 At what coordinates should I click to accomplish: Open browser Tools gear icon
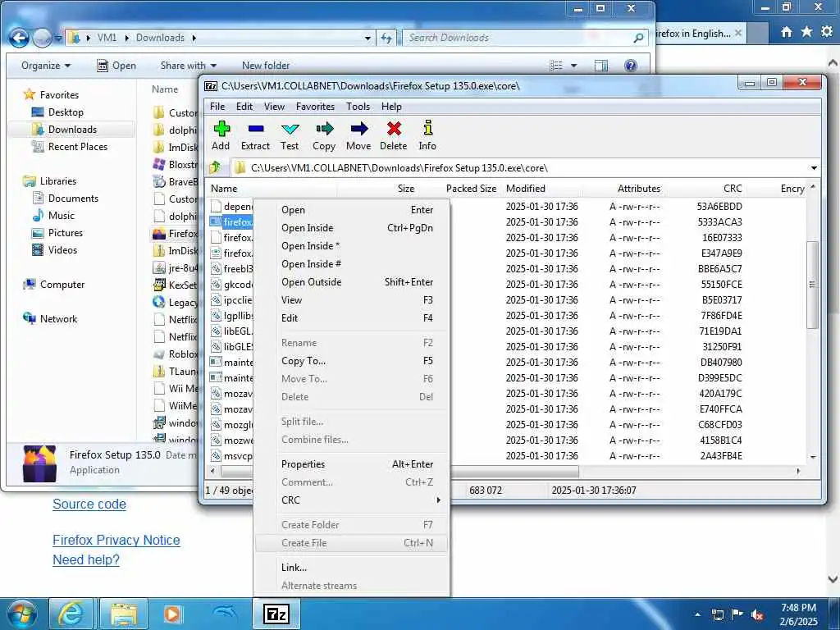[x=827, y=32]
